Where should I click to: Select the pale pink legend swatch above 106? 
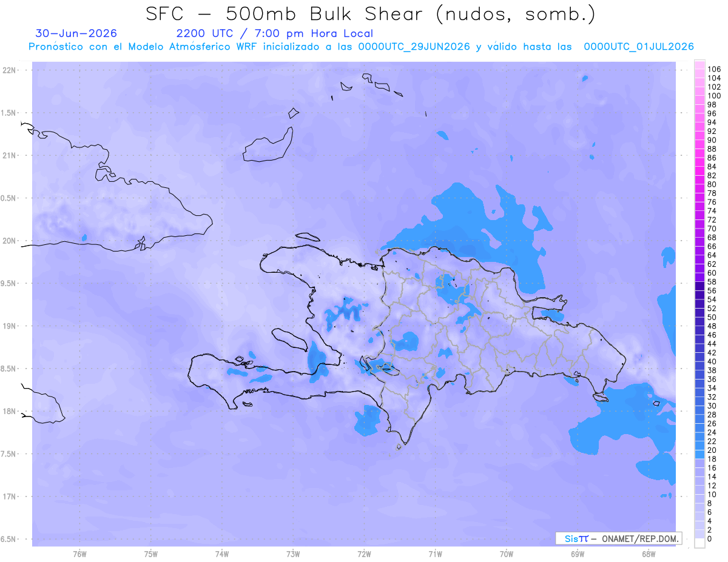click(x=699, y=65)
